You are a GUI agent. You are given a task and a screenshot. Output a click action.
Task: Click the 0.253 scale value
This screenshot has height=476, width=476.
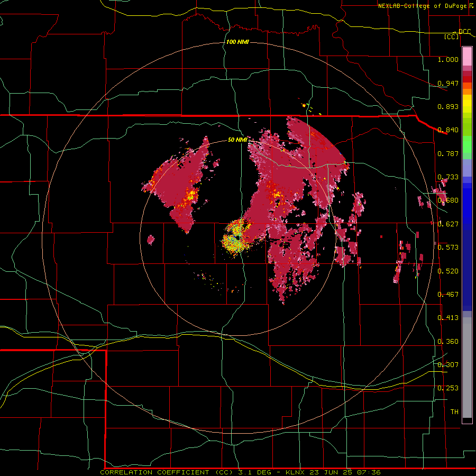pos(448,388)
